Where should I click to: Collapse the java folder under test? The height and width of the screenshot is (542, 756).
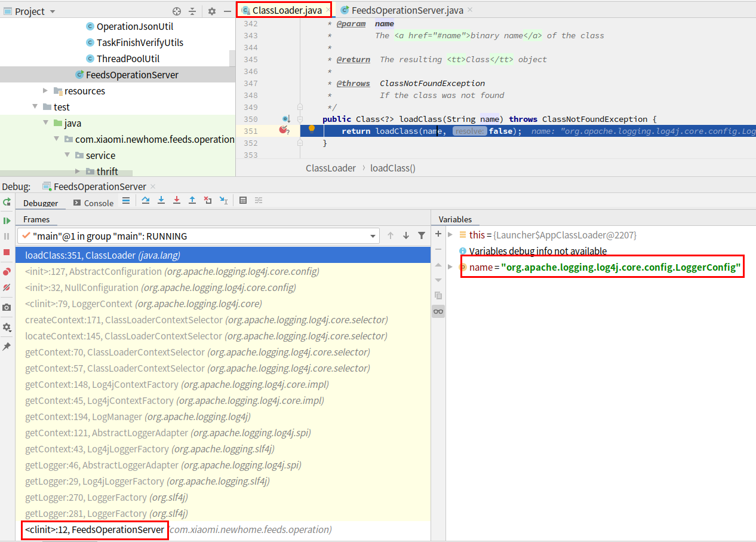point(46,123)
